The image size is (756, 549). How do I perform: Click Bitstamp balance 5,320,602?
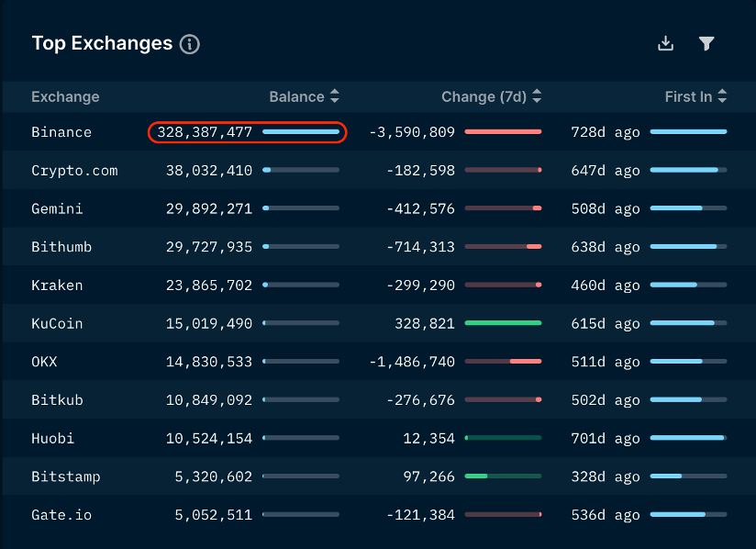point(213,476)
